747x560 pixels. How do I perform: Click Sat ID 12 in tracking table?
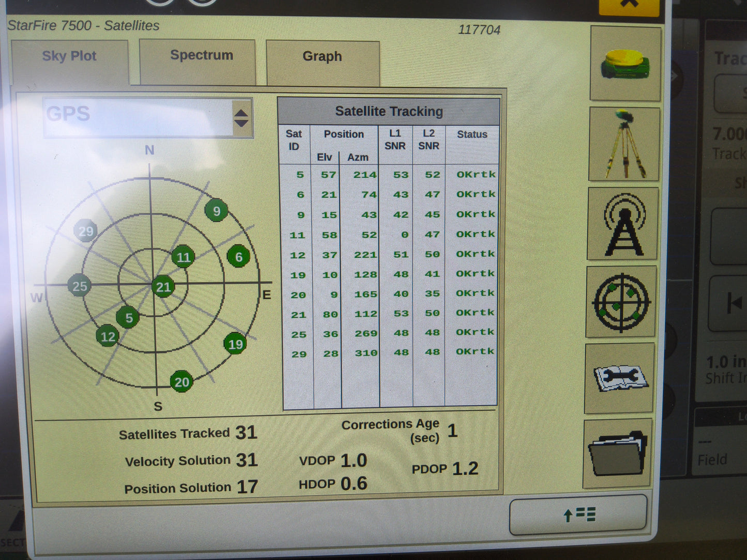pyautogui.click(x=298, y=255)
